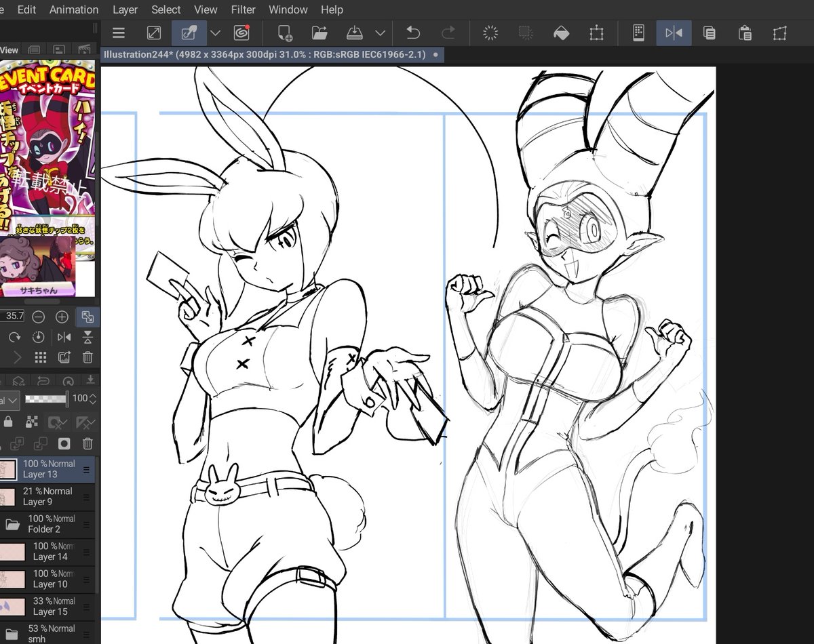The image size is (814, 644).
Task: Click the dotted square icon beside Clear
Action: pyautogui.click(x=526, y=33)
